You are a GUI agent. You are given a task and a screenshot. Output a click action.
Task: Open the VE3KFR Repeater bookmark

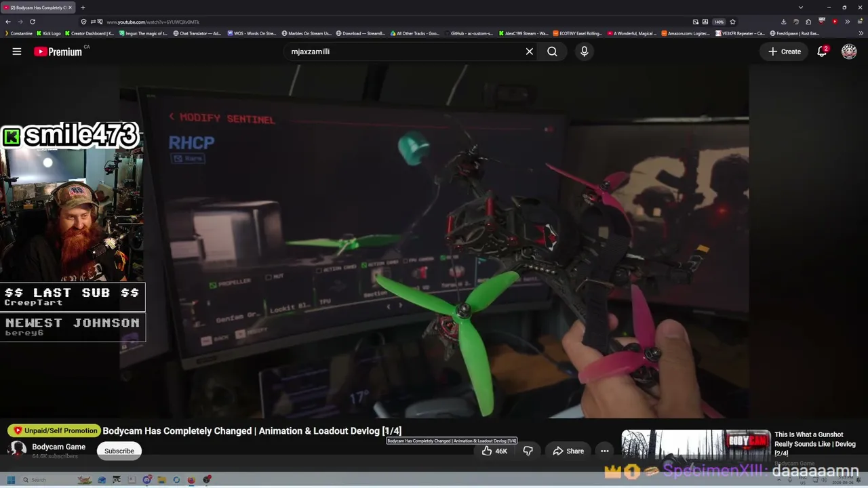click(x=740, y=33)
